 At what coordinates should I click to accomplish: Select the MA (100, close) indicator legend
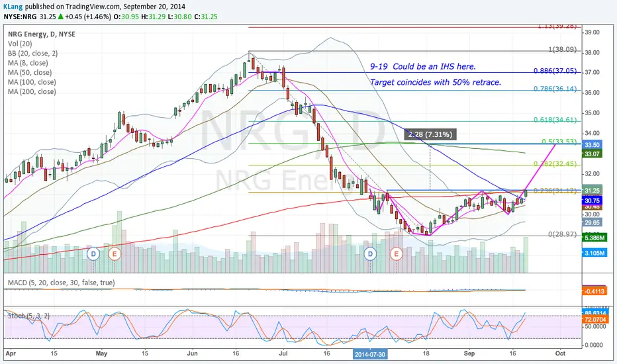(32, 82)
